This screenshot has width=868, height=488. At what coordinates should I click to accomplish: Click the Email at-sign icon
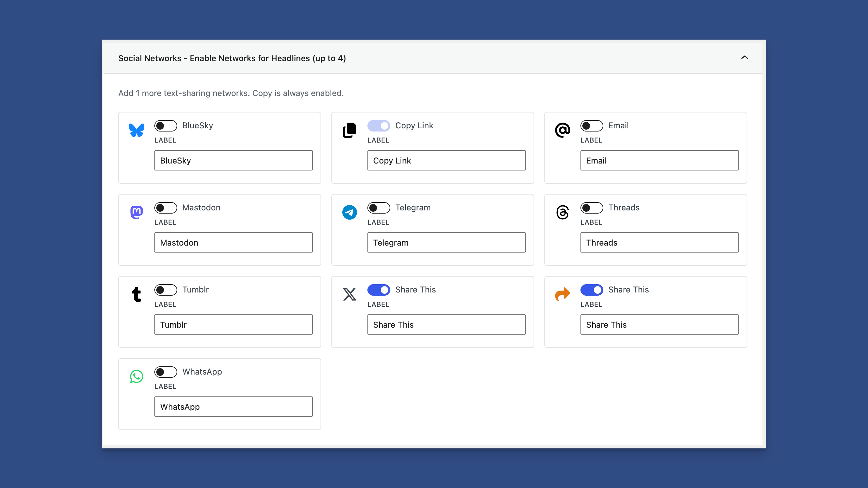tap(562, 130)
